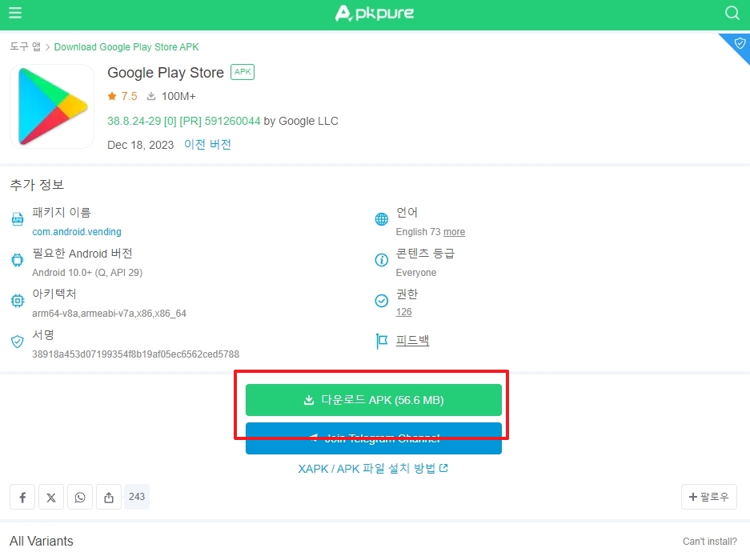
Task: Expand the 73 more languages link
Action: [454, 232]
